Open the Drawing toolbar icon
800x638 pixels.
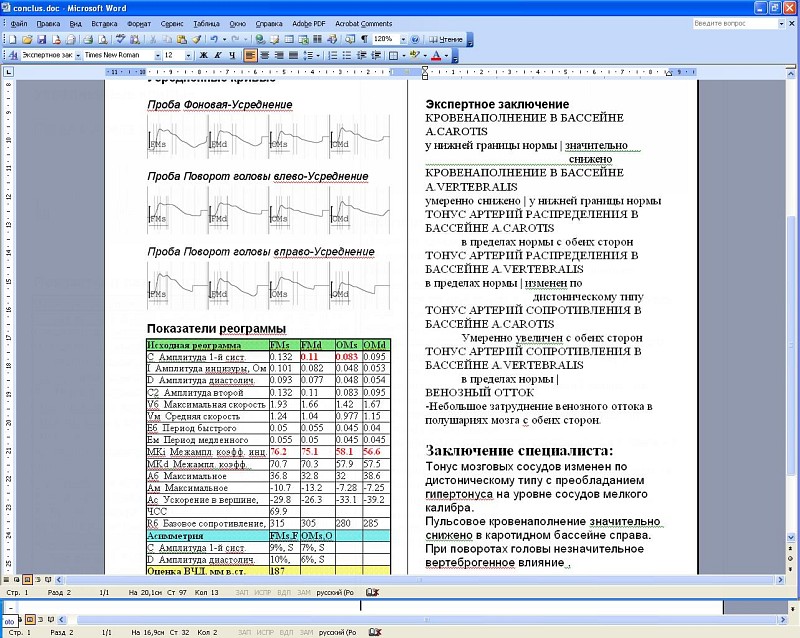pyautogui.click(x=332, y=39)
